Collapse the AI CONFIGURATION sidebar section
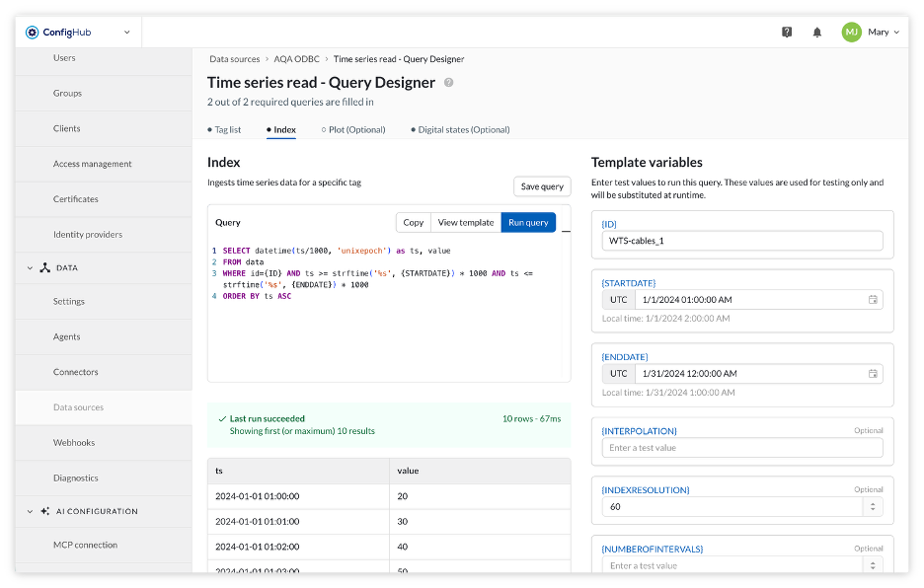Viewport: 924px width, 588px height. [30, 511]
